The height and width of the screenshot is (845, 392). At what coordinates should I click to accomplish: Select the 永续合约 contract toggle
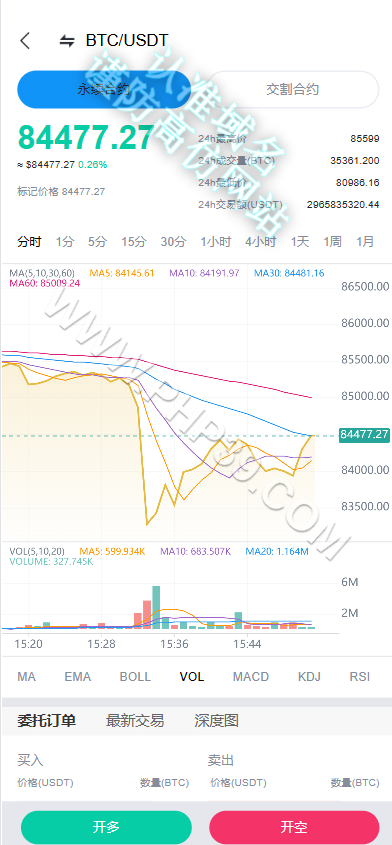point(105,89)
